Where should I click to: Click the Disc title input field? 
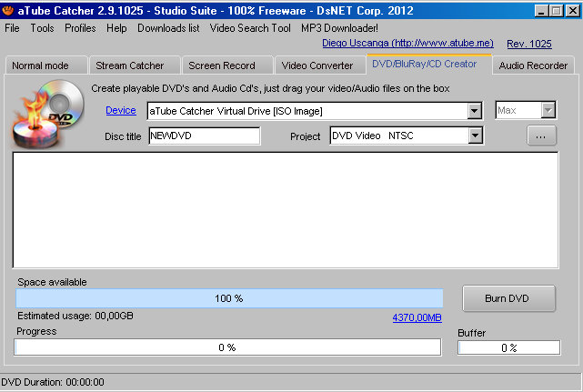click(x=204, y=136)
